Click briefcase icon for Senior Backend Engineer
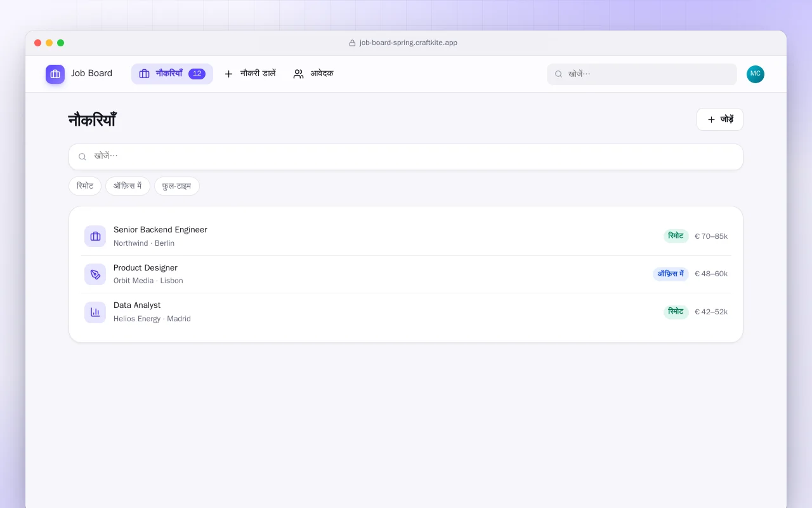This screenshot has height=508, width=812. point(95,236)
